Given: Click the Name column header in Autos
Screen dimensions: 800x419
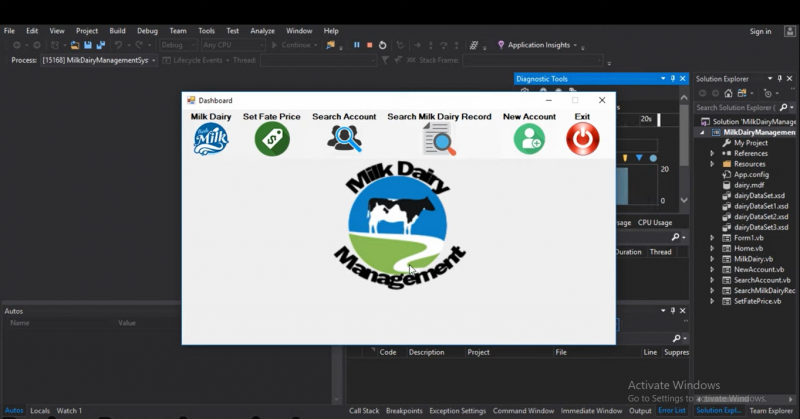Looking at the screenshot, I should [x=20, y=323].
